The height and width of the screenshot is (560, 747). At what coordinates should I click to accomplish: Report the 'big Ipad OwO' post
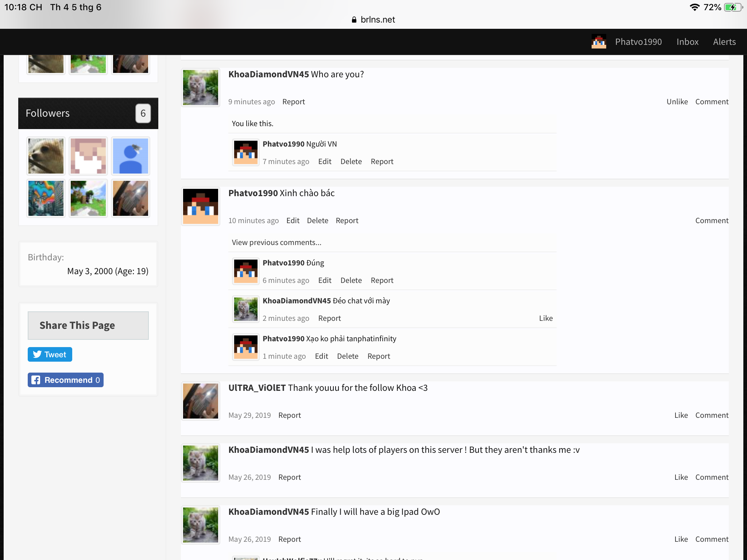click(290, 539)
